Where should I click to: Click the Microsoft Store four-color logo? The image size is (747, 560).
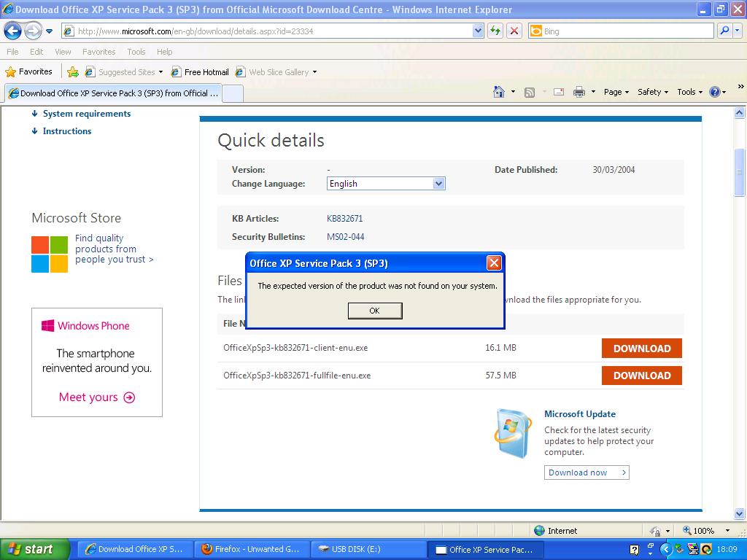point(50,254)
